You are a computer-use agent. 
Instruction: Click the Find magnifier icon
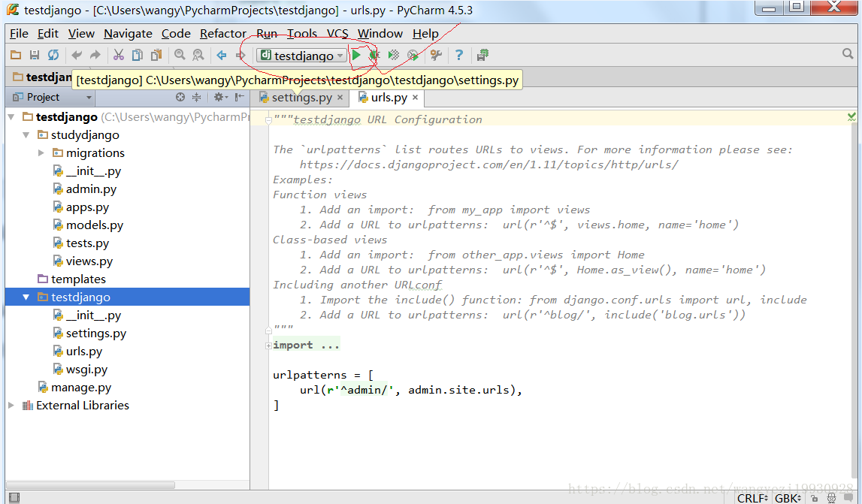click(x=180, y=55)
